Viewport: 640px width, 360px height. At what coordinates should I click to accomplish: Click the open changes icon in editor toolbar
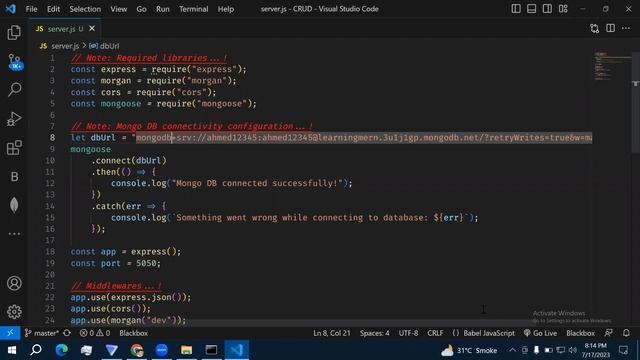(595, 28)
